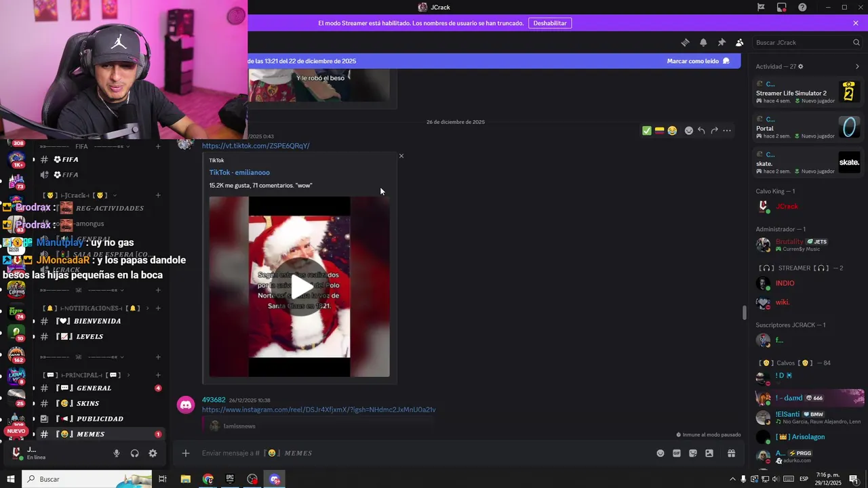Expand the Actividad panel chevron
Screen dimensions: 868x488
tap(857, 66)
